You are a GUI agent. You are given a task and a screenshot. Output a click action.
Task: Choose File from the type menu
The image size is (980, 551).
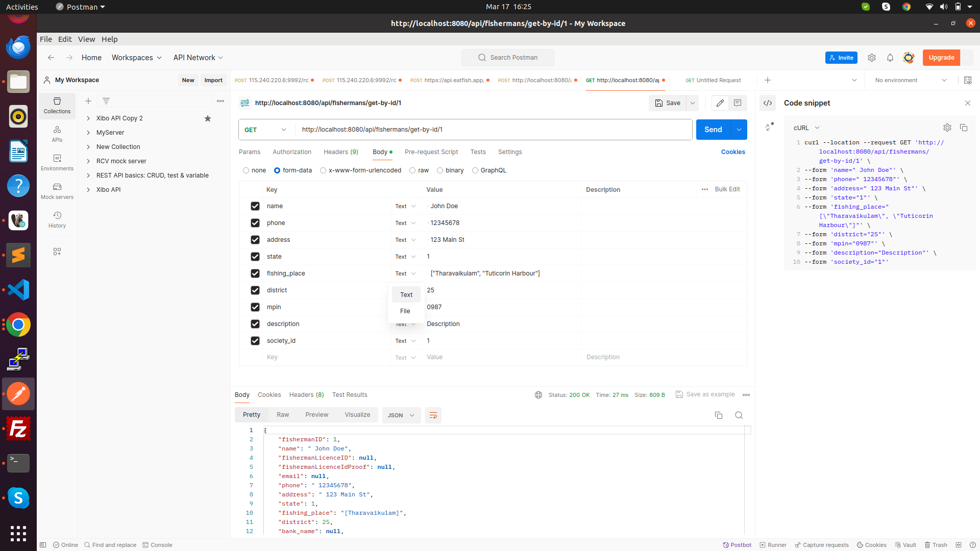[405, 311]
